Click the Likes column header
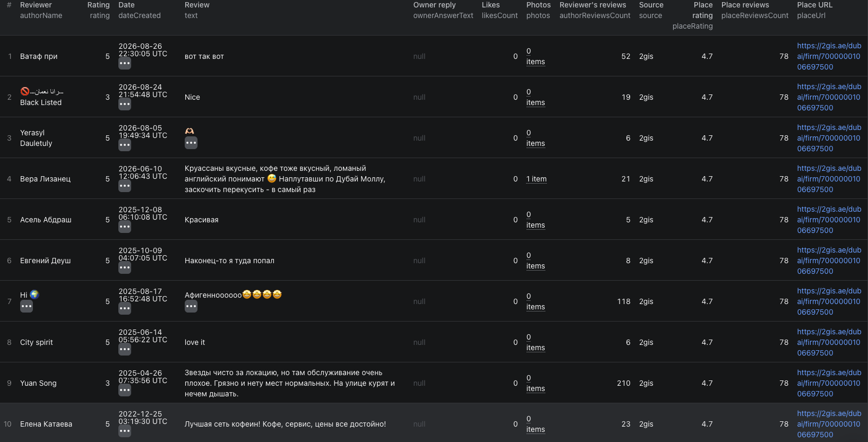The height and width of the screenshot is (442, 868). [500, 10]
